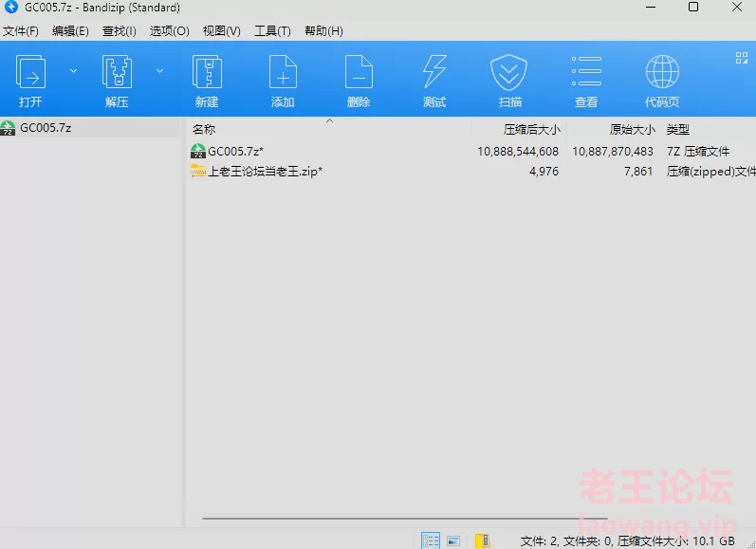
Task: Click the 7z icon of GC005.7z* row
Action: coord(197,152)
